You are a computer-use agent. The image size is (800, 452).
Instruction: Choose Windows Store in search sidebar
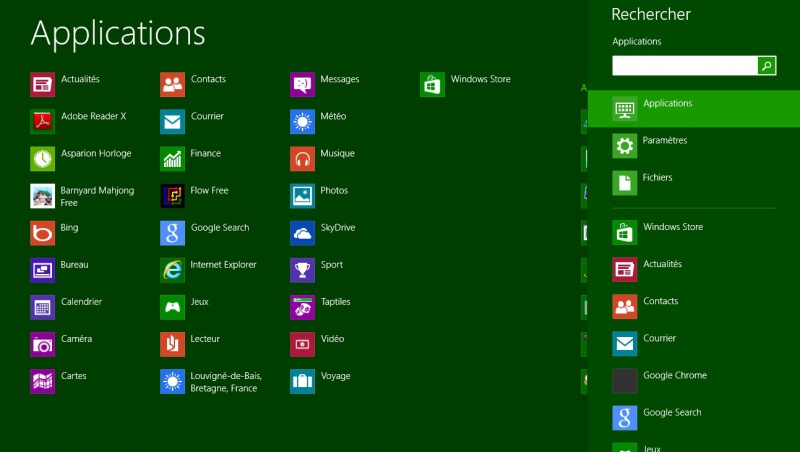(x=694, y=232)
